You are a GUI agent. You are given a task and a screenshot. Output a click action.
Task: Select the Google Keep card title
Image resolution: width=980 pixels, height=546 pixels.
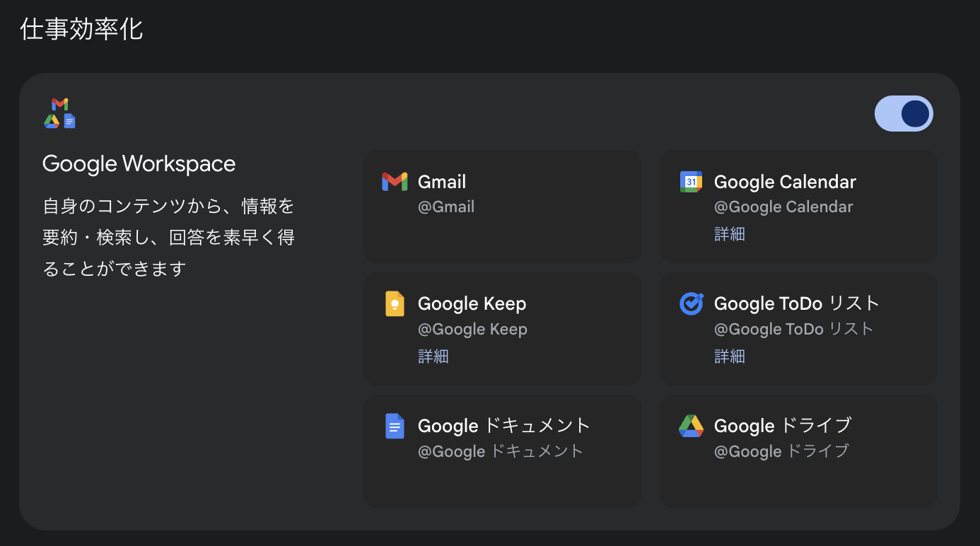pyautogui.click(x=472, y=303)
